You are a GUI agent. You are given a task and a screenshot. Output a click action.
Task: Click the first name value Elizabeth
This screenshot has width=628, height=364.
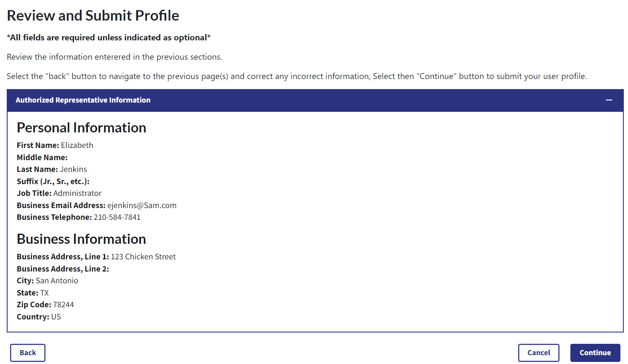pos(77,145)
